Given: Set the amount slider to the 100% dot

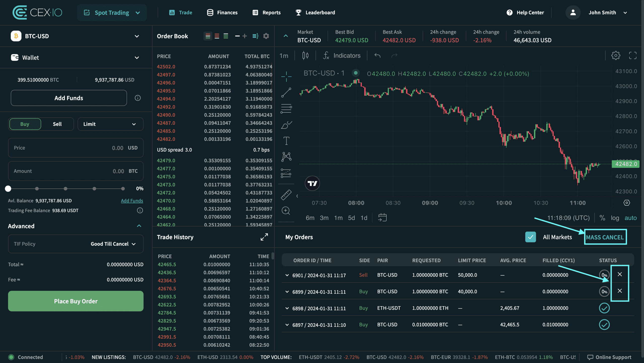Looking at the screenshot, I should point(123,189).
